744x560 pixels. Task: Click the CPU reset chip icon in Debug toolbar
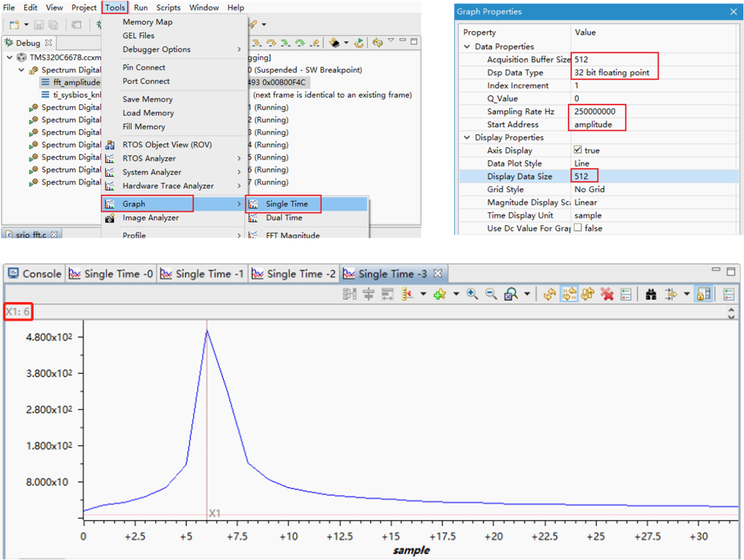334,43
